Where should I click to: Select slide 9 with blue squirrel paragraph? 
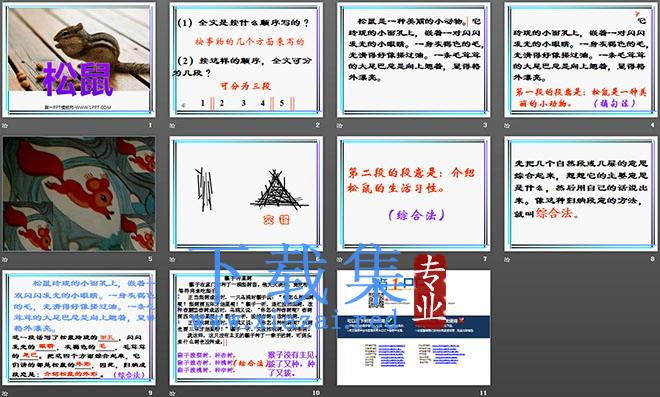[x=79, y=328]
